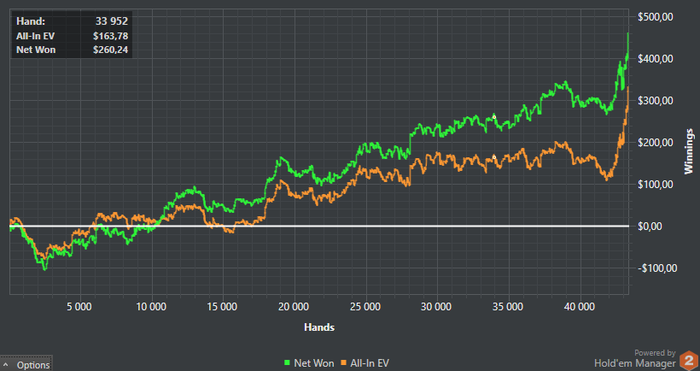Viewport: 700px width, 371px height.
Task: Click the All-In EV value $163,78
Action: [x=111, y=35]
